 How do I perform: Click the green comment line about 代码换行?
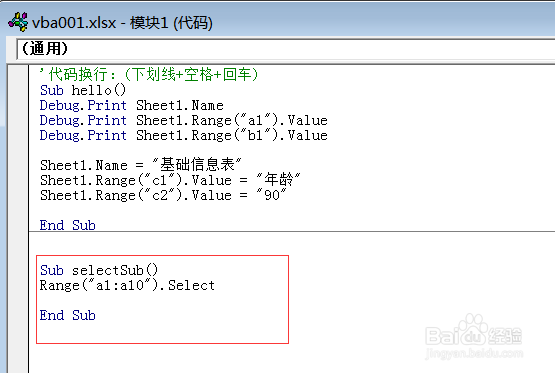(149, 75)
